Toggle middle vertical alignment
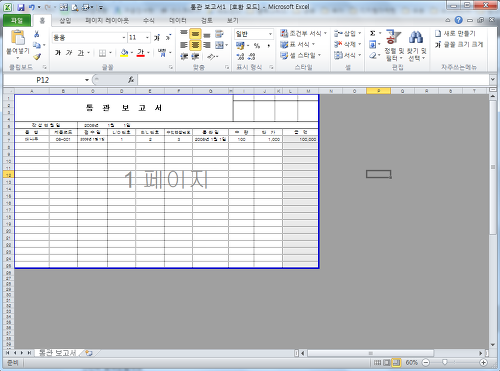This screenshot has height=371, width=500. pyautogui.click(x=195, y=34)
